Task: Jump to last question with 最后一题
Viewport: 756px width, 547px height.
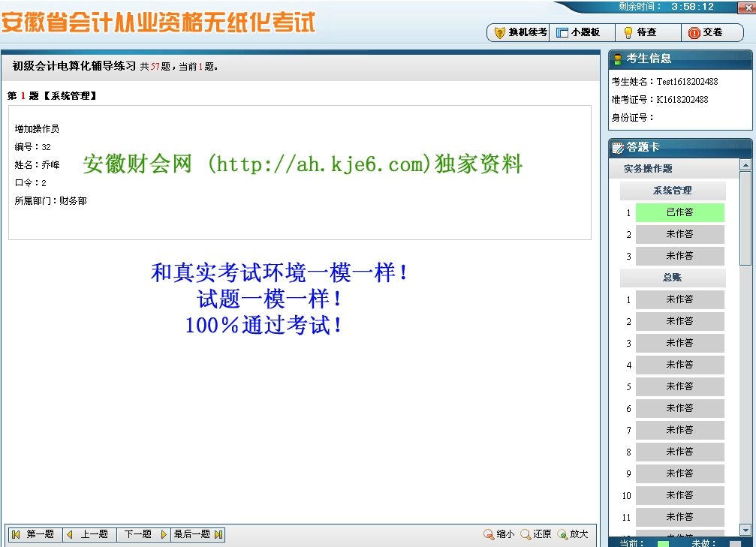Action: [198, 534]
